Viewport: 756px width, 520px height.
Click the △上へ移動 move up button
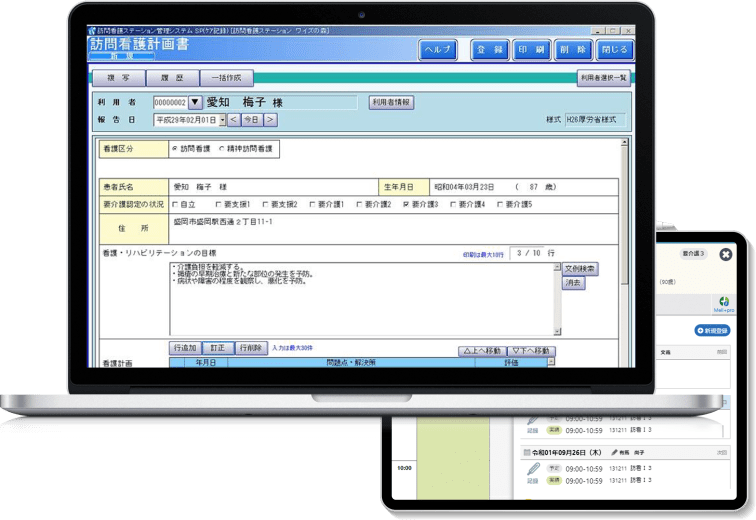(x=482, y=351)
